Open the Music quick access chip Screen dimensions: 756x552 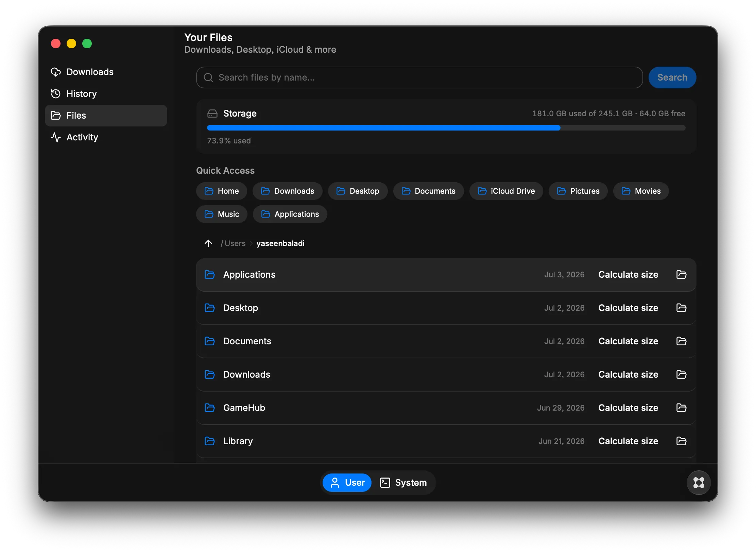pos(222,214)
